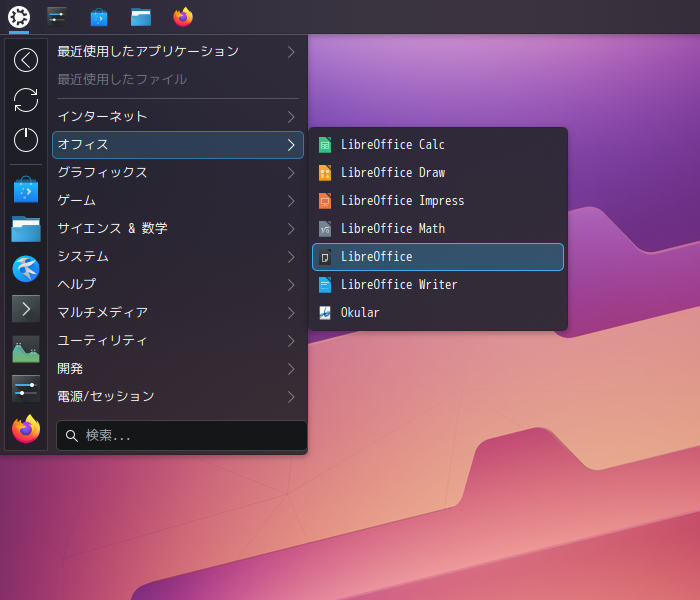Launch Falkon bird icon in sidebar
700x600 pixels.
[26, 269]
